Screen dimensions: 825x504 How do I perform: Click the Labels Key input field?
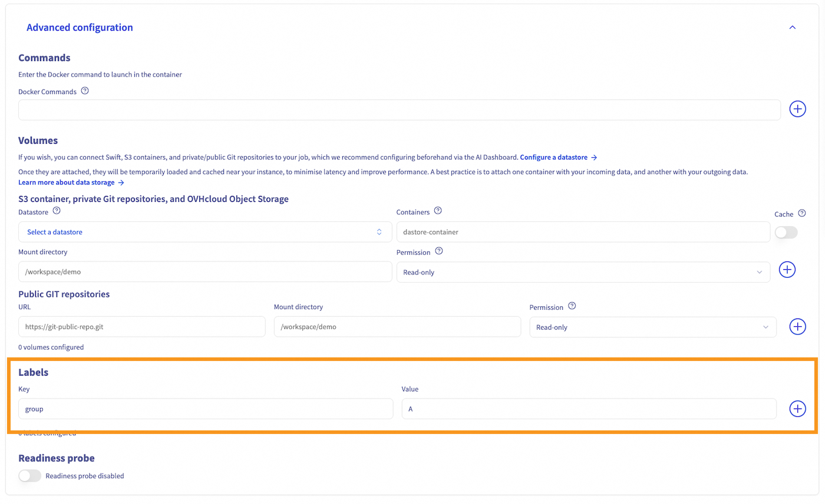click(206, 409)
